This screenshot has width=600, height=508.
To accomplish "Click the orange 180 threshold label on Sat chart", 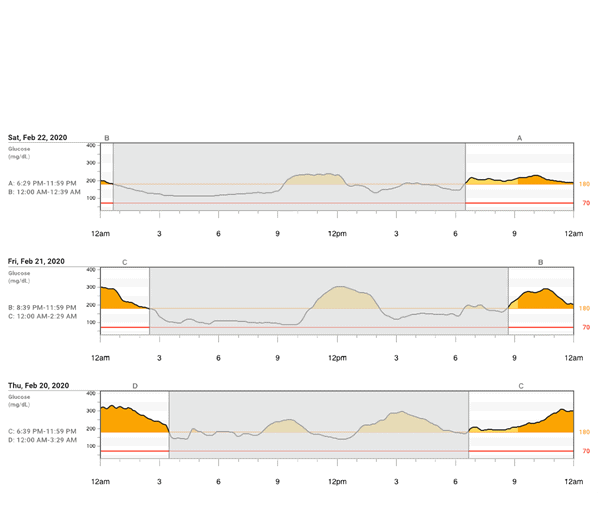I will click(584, 184).
